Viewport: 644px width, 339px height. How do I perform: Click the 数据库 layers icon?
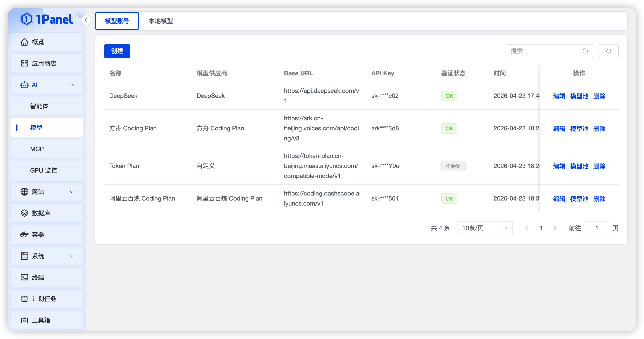click(24, 213)
